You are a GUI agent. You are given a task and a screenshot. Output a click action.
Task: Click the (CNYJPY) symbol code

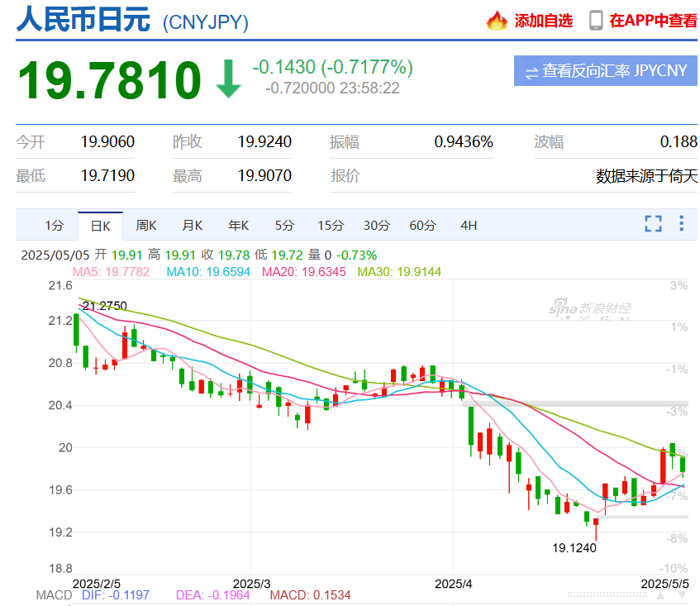[x=205, y=22]
